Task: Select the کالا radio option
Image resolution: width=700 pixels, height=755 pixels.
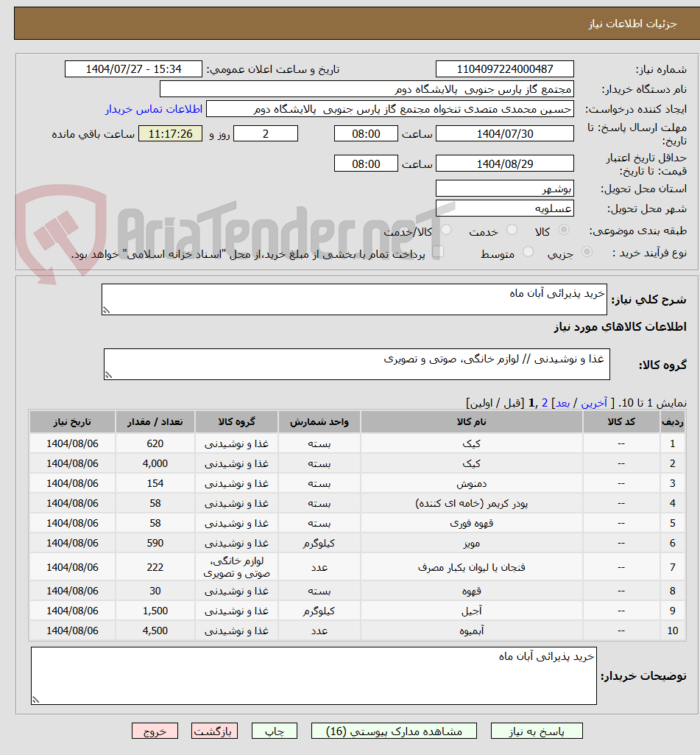Action: tap(563, 230)
